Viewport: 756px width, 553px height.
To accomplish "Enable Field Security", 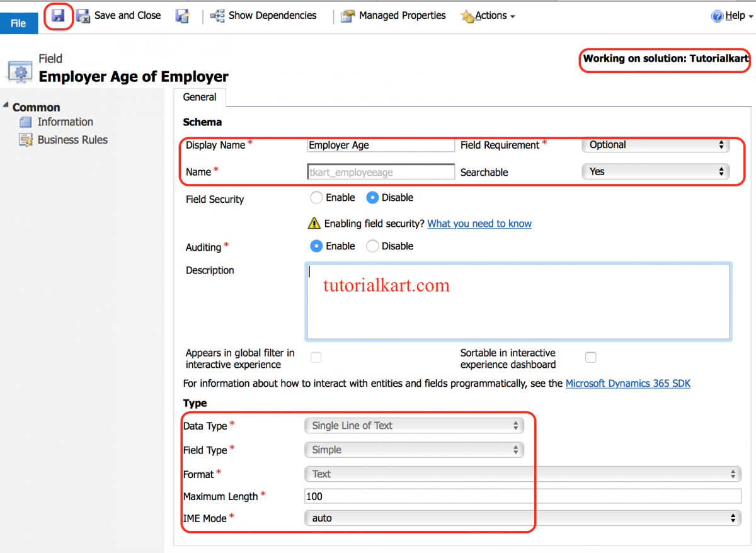I will pyautogui.click(x=316, y=197).
